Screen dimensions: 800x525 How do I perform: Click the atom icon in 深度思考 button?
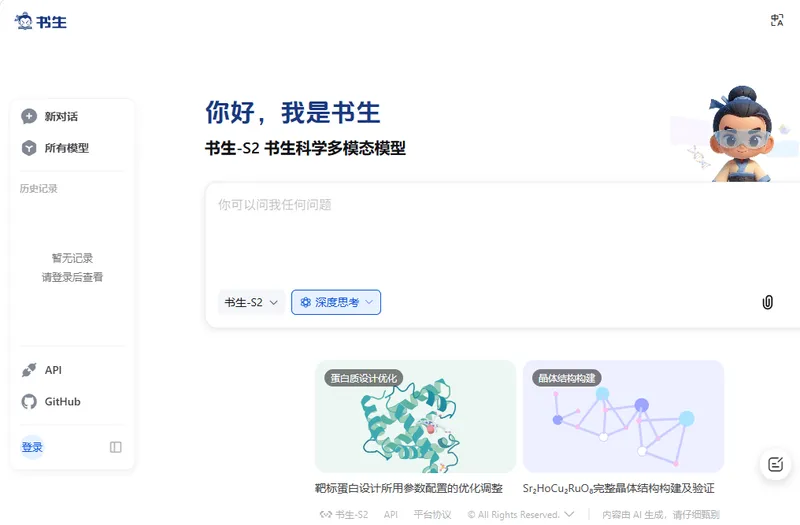(306, 303)
